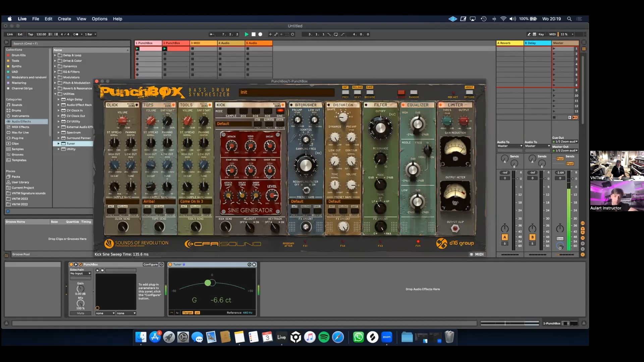Arm the transport record button
The image size is (644, 362).
tap(260, 34)
